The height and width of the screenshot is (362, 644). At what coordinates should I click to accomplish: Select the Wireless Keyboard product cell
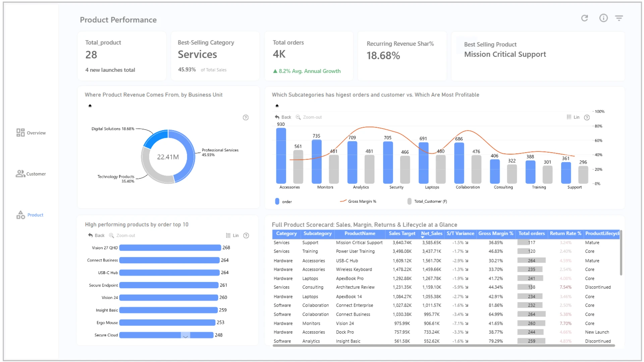tap(354, 269)
